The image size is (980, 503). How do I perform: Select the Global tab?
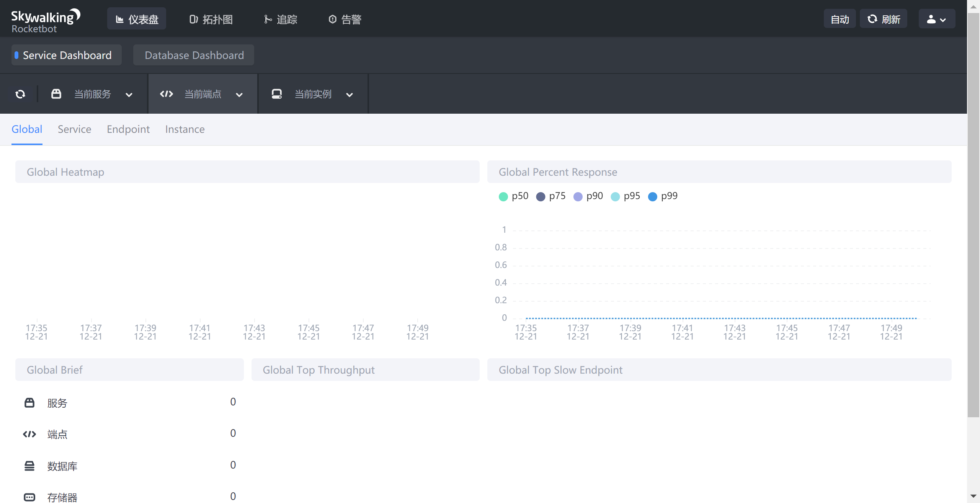27,129
